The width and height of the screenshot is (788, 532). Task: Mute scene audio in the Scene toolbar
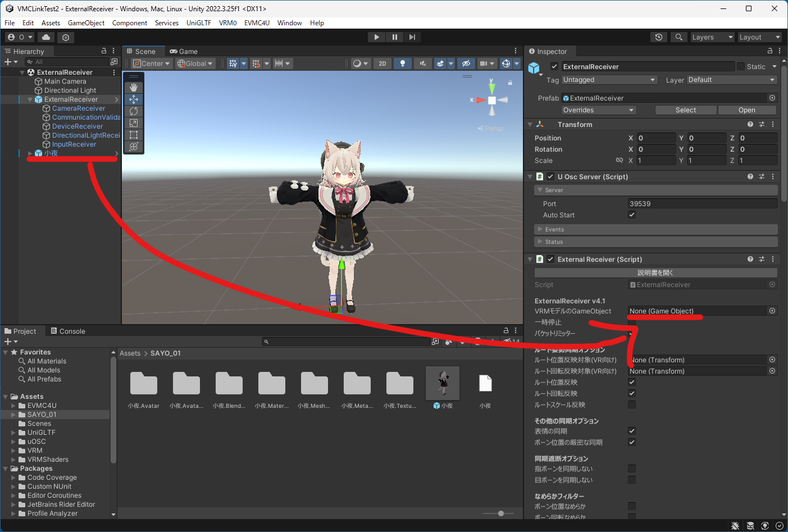(x=423, y=63)
